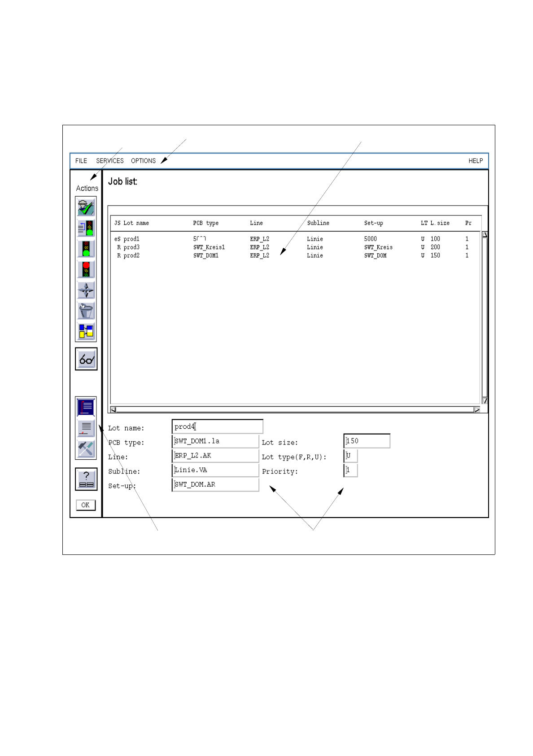Open the SERVICES menu
This screenshot has width=533, height=756.
point(110,161)
